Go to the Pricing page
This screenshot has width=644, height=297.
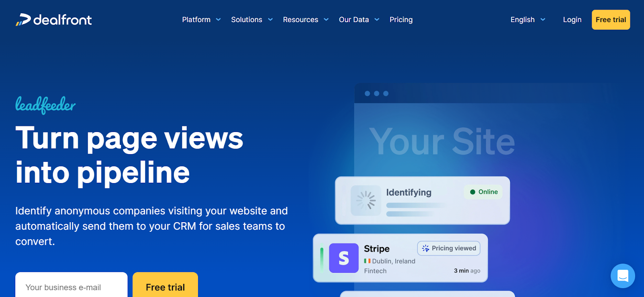[401, 20]
